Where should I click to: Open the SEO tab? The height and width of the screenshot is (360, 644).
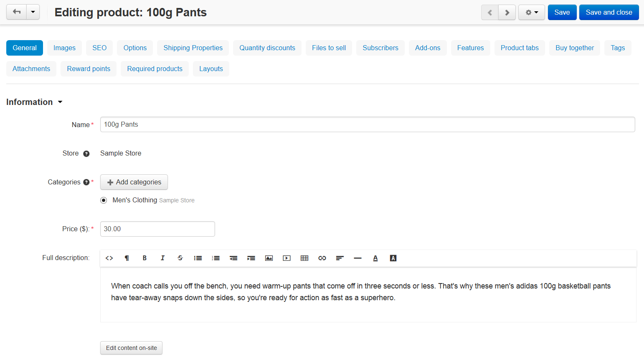point(99,48)
